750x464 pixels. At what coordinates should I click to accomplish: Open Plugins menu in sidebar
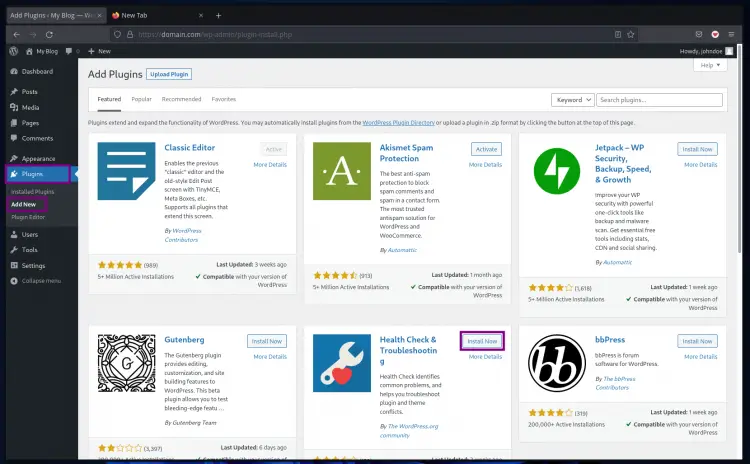[x=38, y=174]
